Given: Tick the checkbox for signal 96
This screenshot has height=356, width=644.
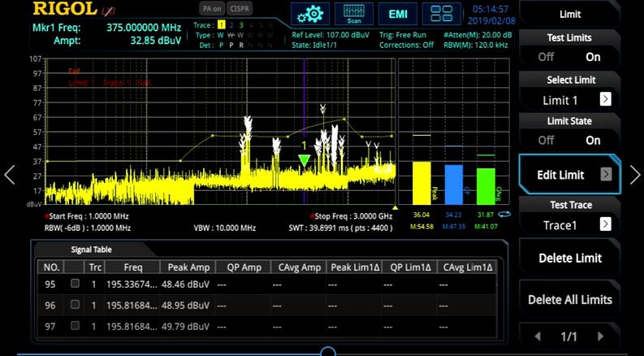Looking at the screenshot, I should pos(75,305).
